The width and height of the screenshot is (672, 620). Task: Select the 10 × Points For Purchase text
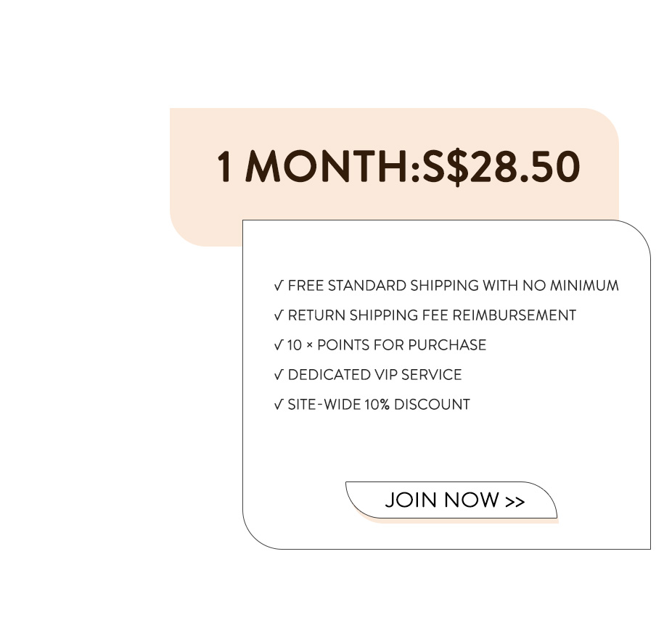tap(387, 345)
